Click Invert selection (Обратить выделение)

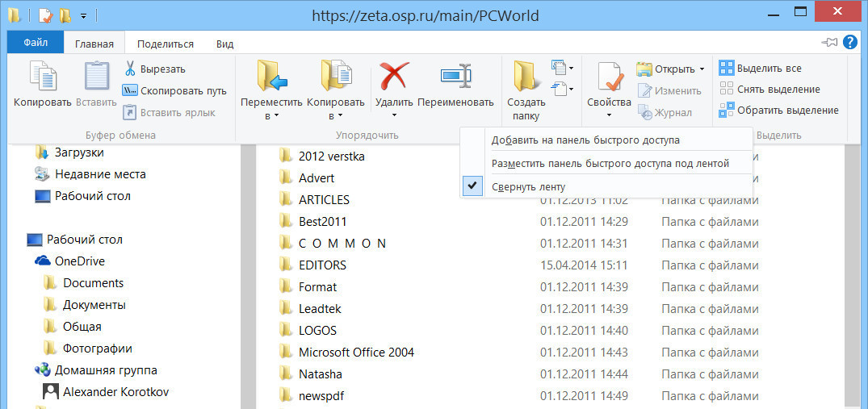(778, 111)
